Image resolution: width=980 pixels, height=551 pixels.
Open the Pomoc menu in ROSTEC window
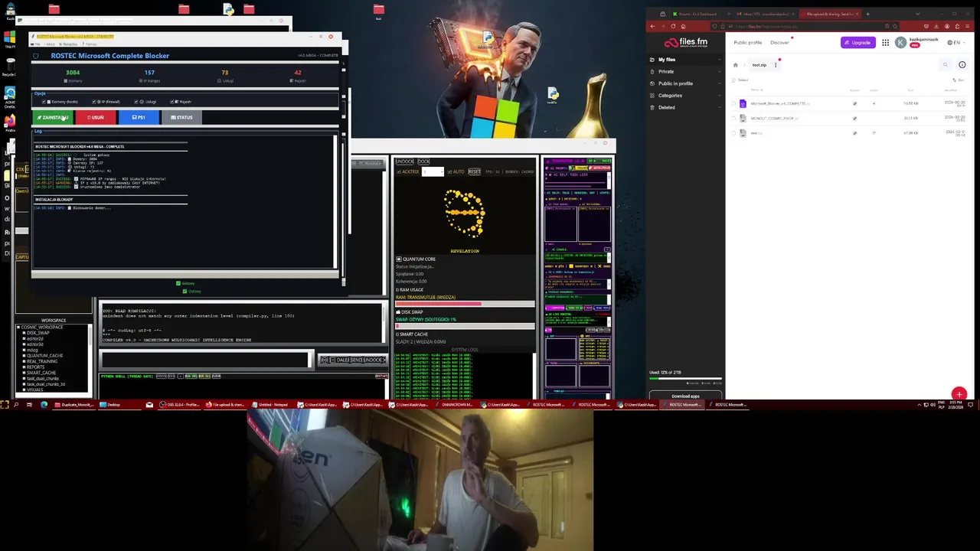pyautogui.click(x=90, y=44)
